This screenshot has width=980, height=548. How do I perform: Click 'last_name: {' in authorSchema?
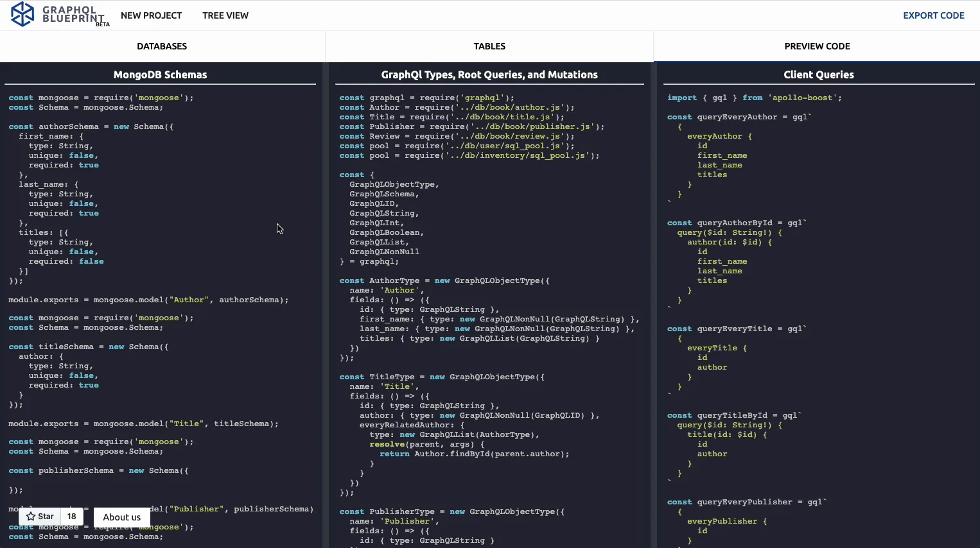coord(49,185)
